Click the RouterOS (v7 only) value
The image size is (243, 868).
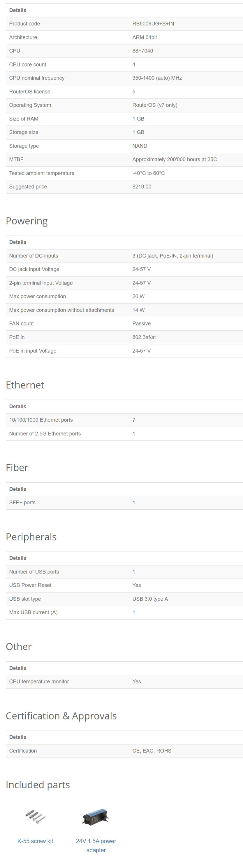coord(155,105)
